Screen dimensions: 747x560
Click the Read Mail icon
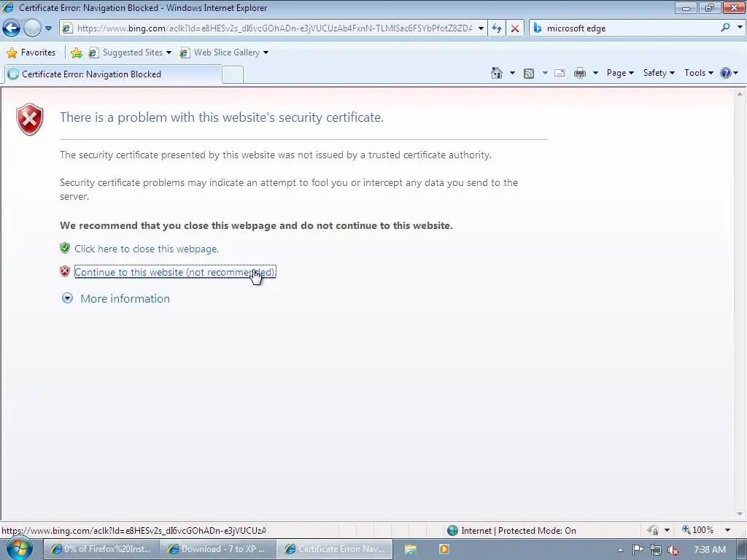pyautogui.click(x=560, y=73)
